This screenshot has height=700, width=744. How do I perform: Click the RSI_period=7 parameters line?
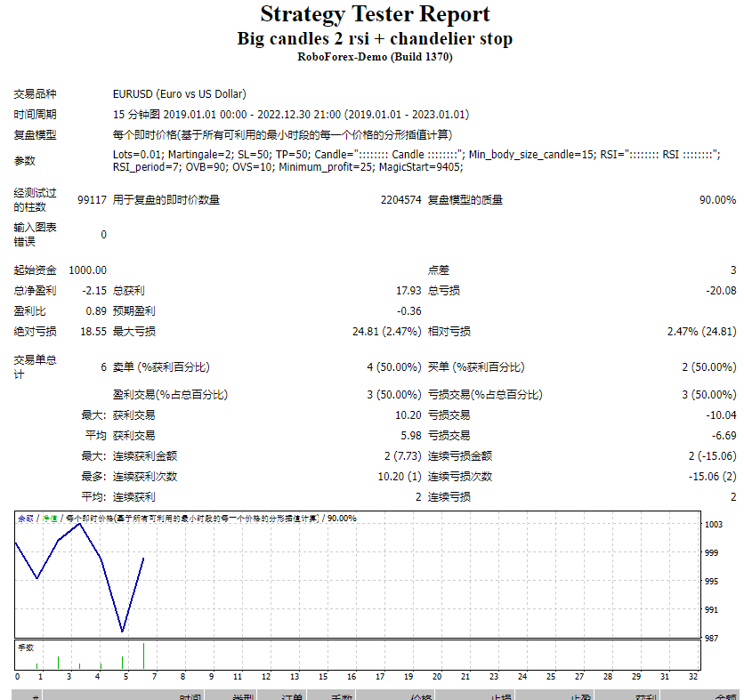click(x=288, y=167)
